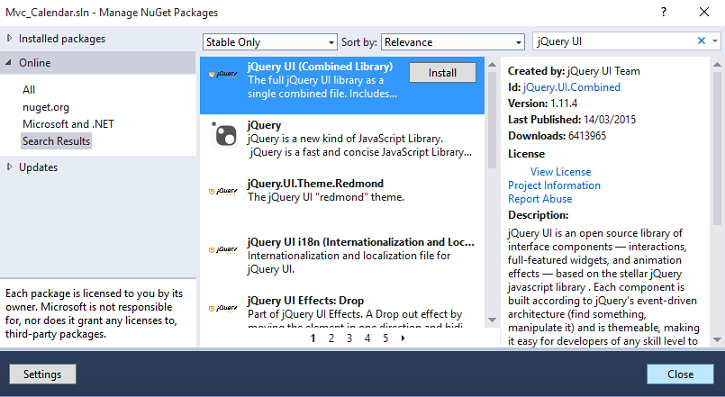The width and height of the screenshot is (725, 397).
Task: Open the help question mark icon
Action: [x=664, y=12]
